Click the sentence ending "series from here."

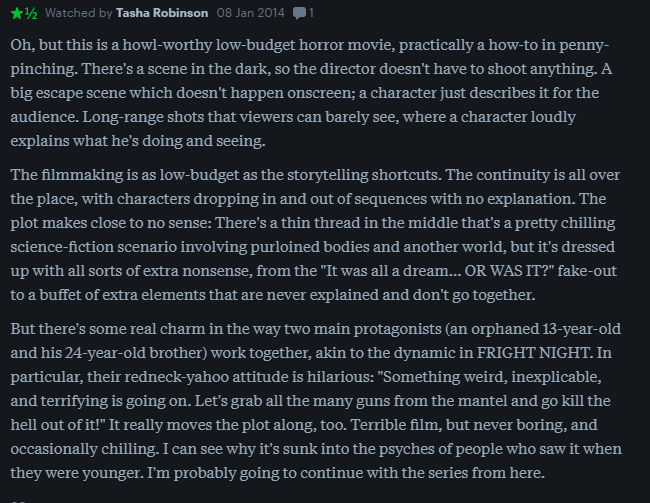click(346, 473)
